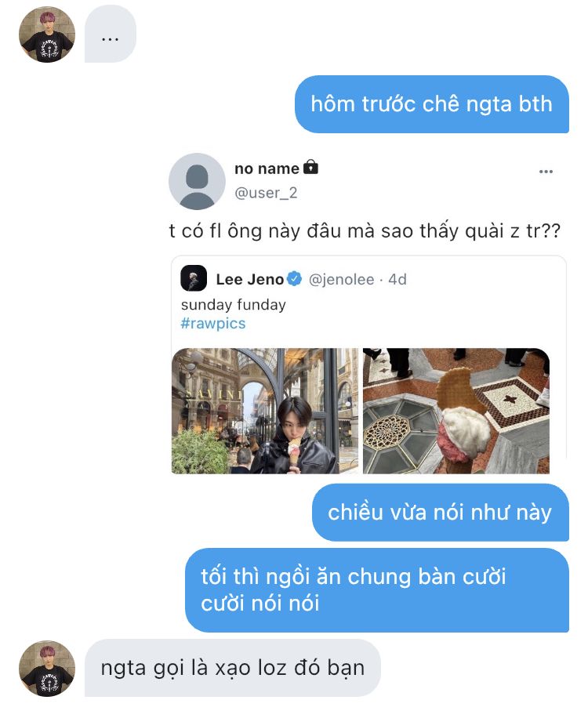Open Lee Jeno's small profile picture

(x=194, y=278)
